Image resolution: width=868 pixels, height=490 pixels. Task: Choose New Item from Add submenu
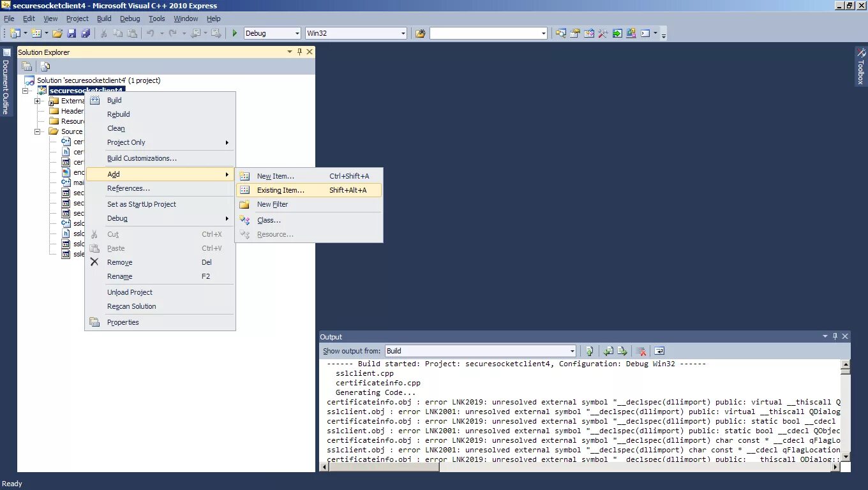click(x=309, y=176)
